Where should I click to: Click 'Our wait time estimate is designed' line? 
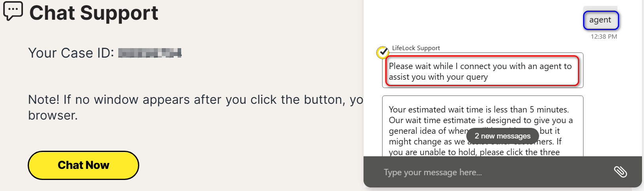pos(481,120)
